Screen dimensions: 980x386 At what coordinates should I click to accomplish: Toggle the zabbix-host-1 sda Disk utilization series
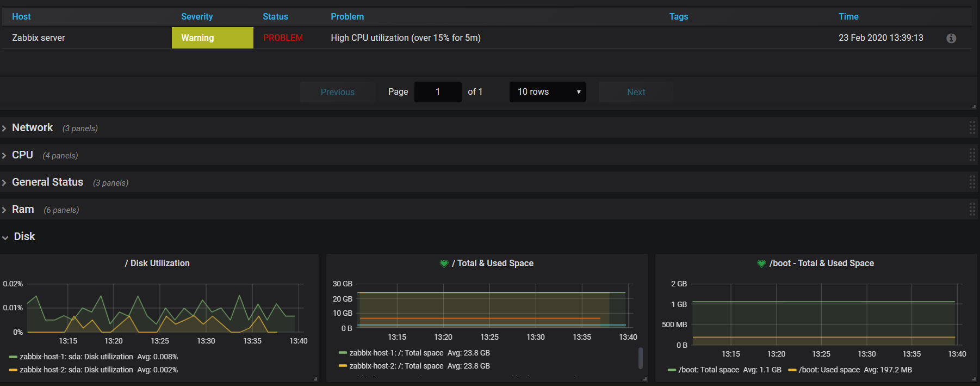(76, 357)
